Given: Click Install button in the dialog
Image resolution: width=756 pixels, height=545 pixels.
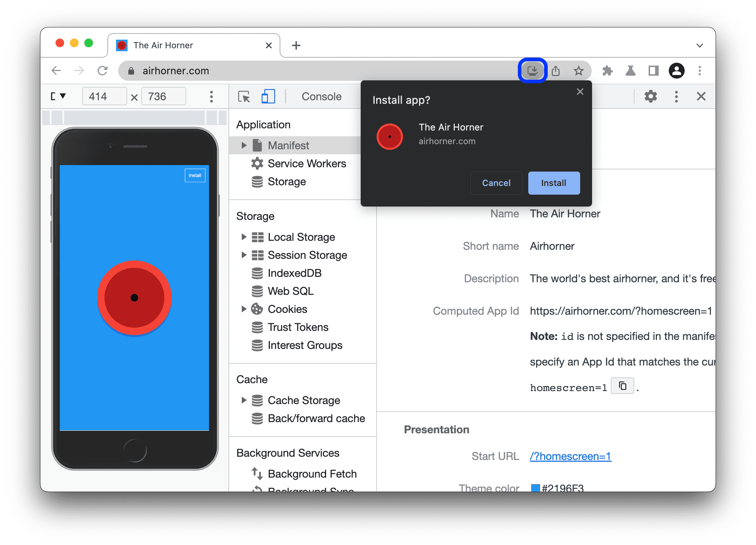Looking at the screenshot, I should coord(552,183).
